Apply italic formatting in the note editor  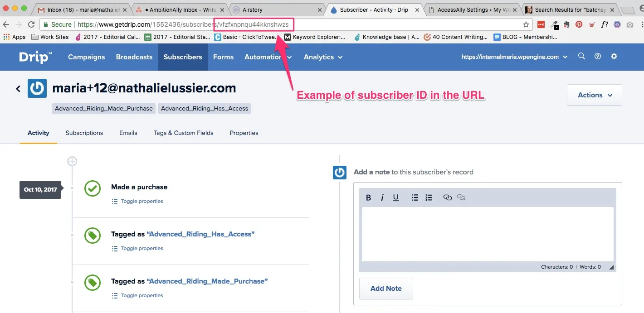382,197
